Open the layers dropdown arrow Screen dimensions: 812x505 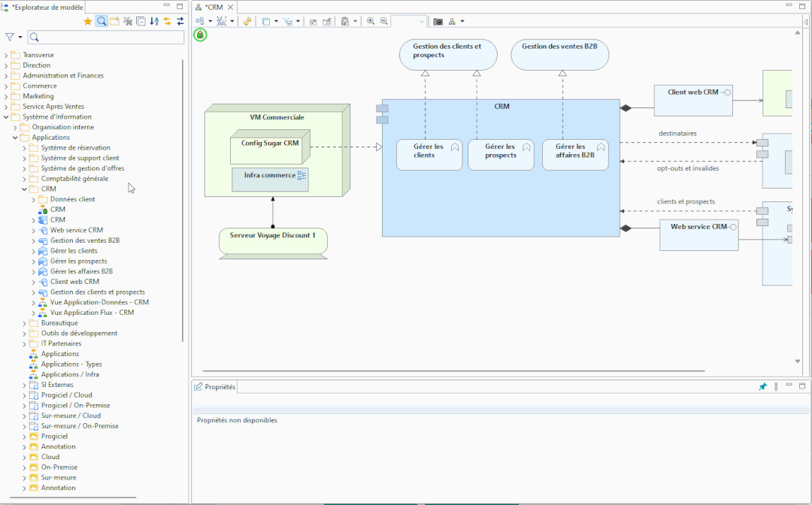(276, 21)
